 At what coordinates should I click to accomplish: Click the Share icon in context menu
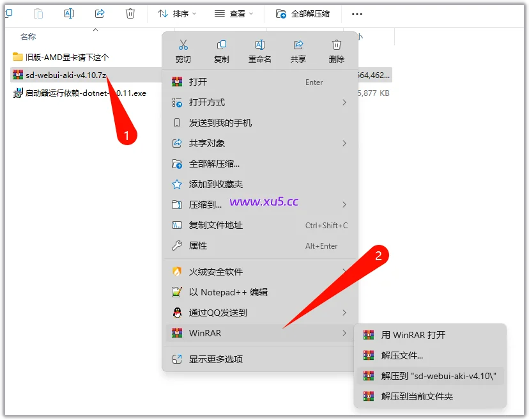298,45
